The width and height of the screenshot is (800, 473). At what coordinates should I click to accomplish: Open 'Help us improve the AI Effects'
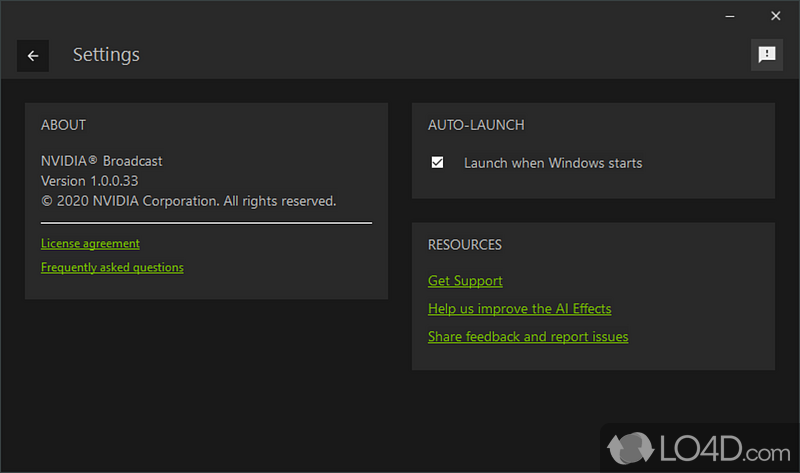(519, 309)
